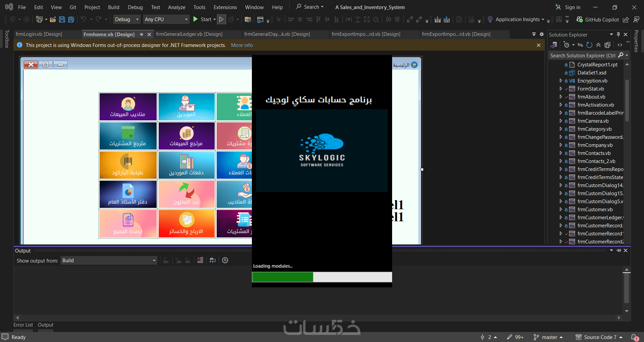The image size is (644, 342).
Task: Click the New Project toolbar icon
Action: click(x=40, y=19)
